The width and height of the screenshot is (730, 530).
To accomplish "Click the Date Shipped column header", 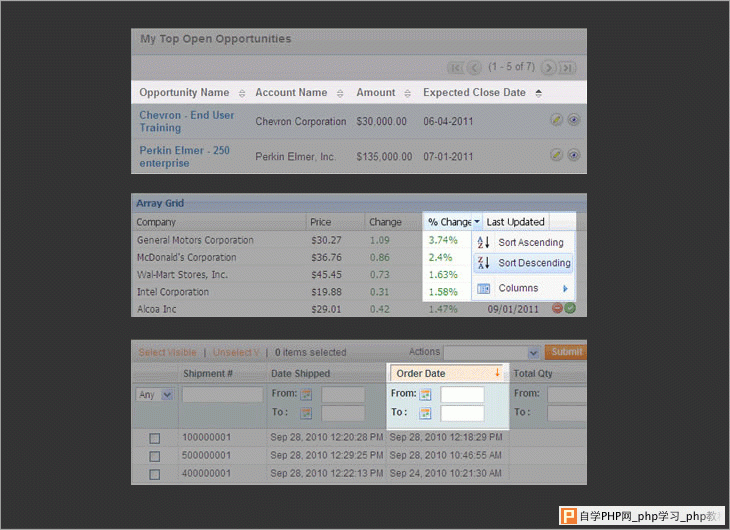I will click(326, 374).
